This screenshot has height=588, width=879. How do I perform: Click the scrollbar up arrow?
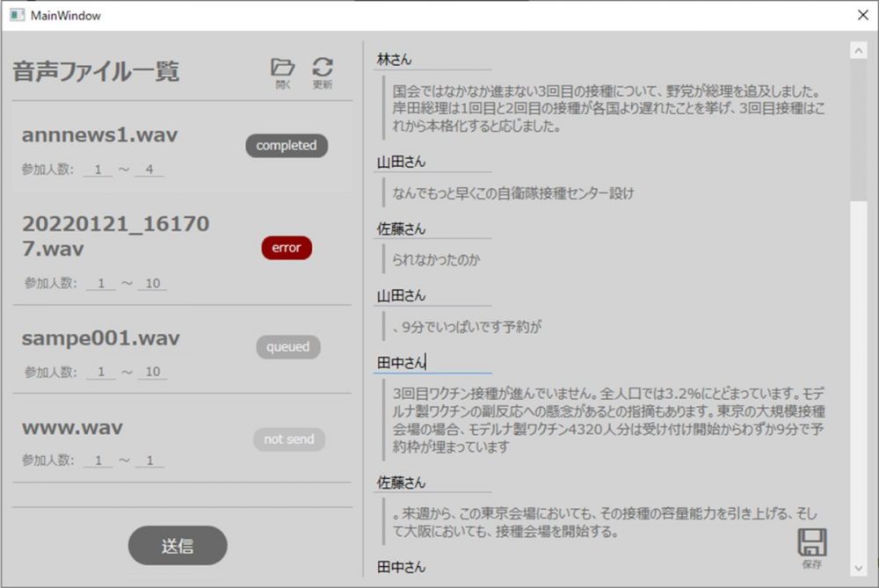pos(858,50)
